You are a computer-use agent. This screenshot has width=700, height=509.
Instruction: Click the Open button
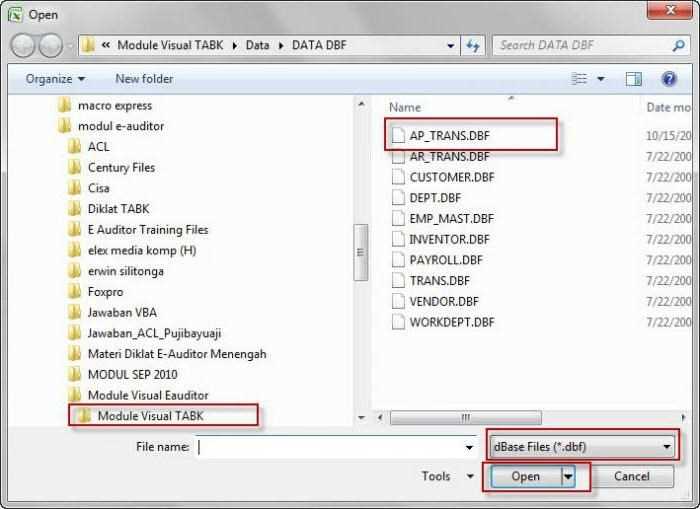click(526, 476)
